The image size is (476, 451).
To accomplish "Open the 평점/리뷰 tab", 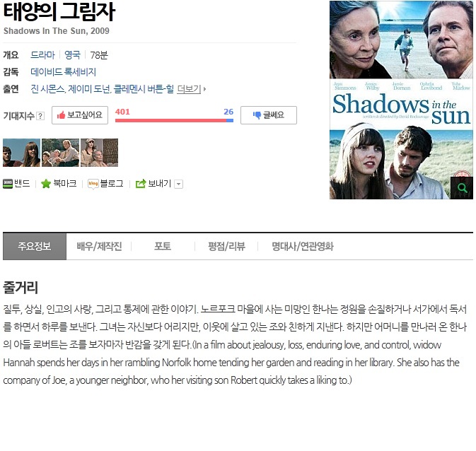I will (x=226, y=246).
